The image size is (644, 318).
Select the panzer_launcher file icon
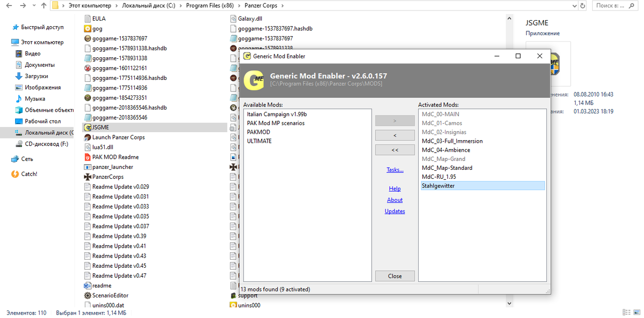tap(88, 167)
